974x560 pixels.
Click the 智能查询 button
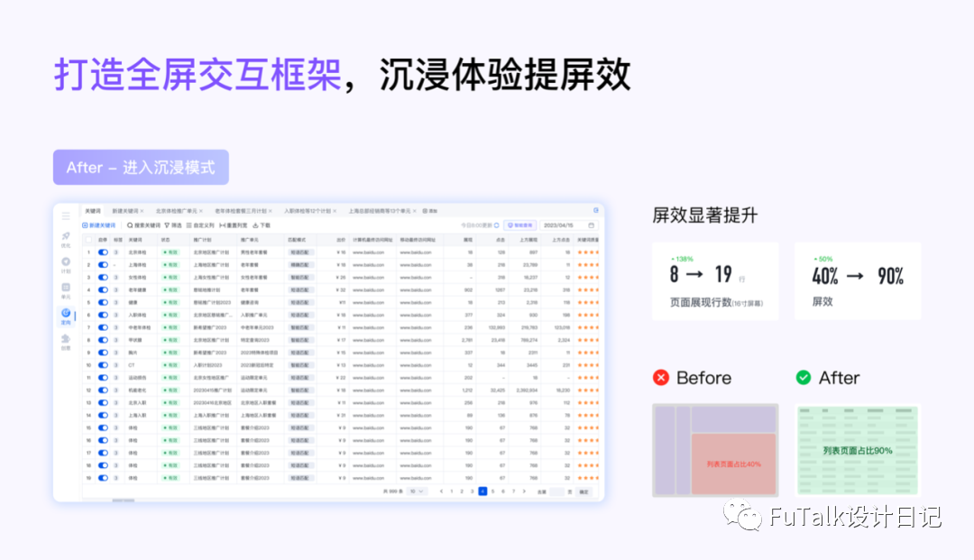click(x=520, y=225)
